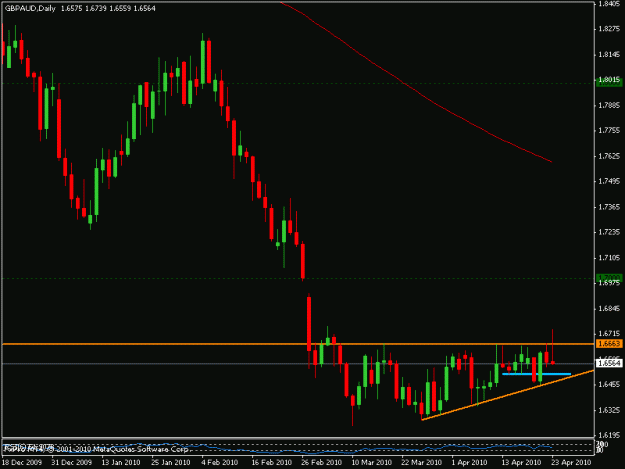This screenshot has height=469, width=625.
Task: Select the orange ascending trendline
Action: [x=508, y=395]
